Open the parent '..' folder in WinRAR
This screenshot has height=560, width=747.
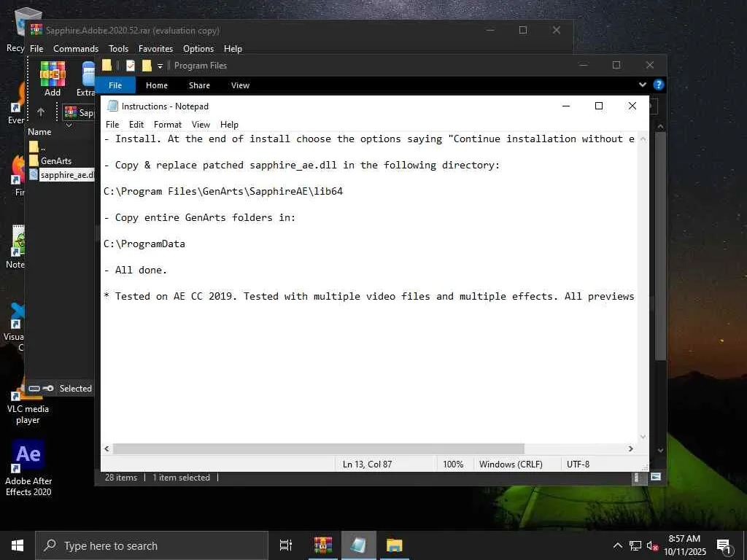38,147
